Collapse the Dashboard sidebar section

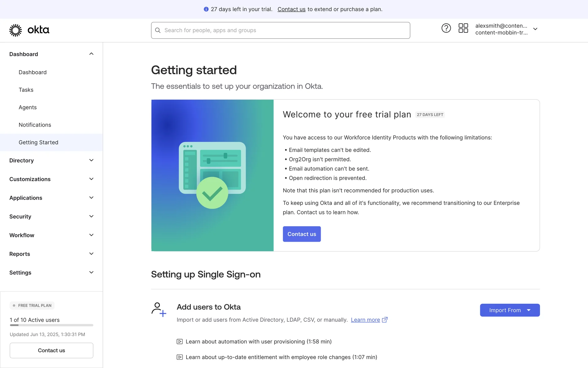pyautogui.click(x=91, y=54)
